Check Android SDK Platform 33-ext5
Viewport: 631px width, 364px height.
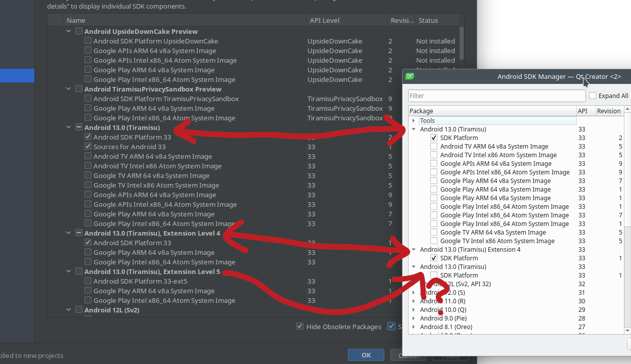(x=88, y=281)
